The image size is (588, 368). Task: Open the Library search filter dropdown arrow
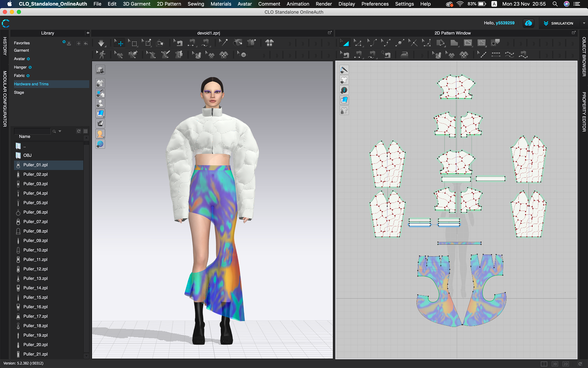[x=60, y=131]
